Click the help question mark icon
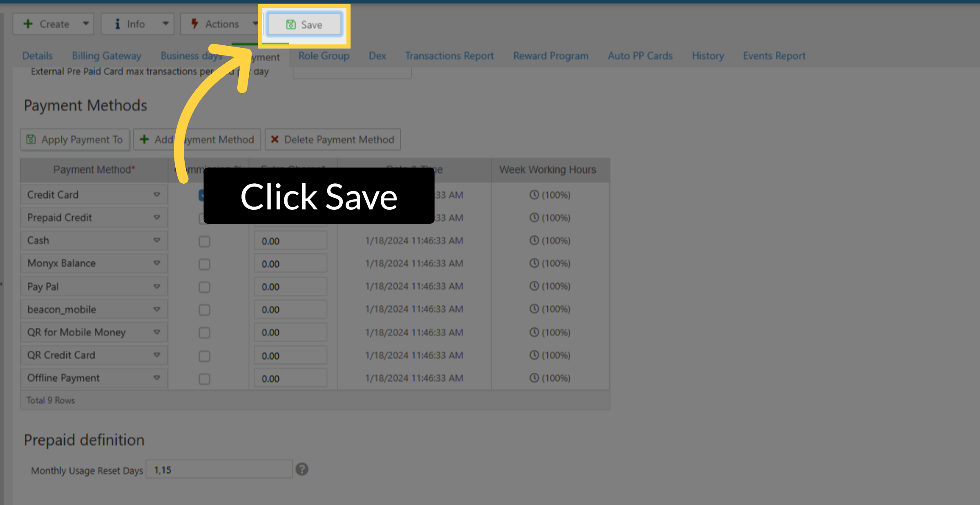Screen dimensions: 980x505 (x=302, y=469)
